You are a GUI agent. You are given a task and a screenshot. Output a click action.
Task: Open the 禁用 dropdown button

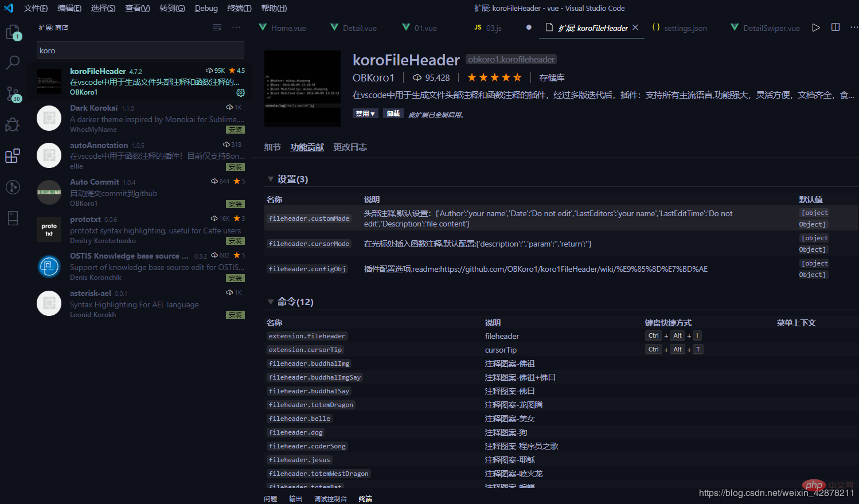[x=365, y=114]
